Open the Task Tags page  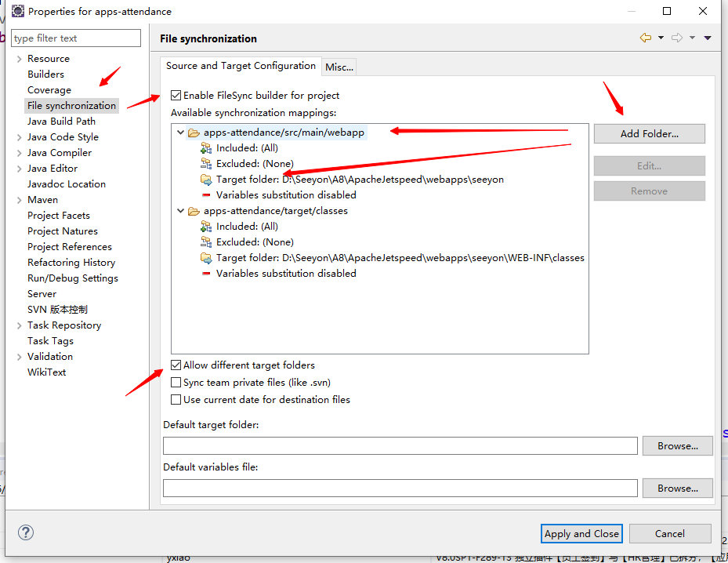[x=50, y=341]
